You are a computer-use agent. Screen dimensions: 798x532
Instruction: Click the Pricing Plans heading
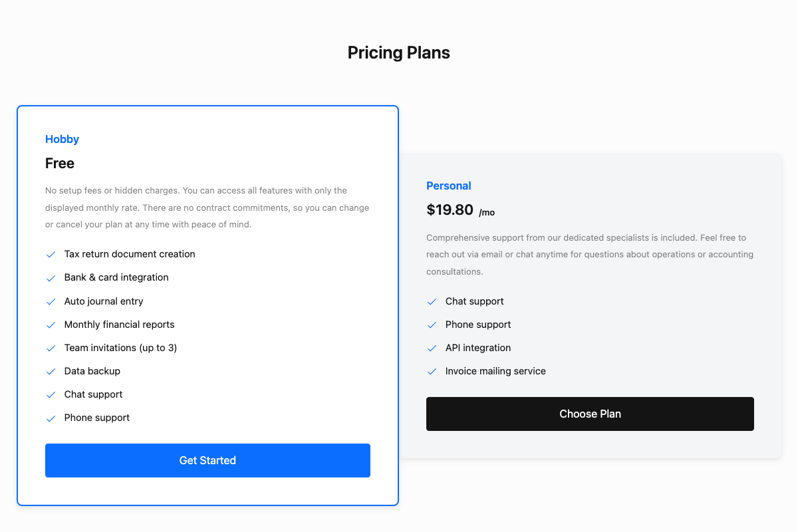[x=398, y=52]
